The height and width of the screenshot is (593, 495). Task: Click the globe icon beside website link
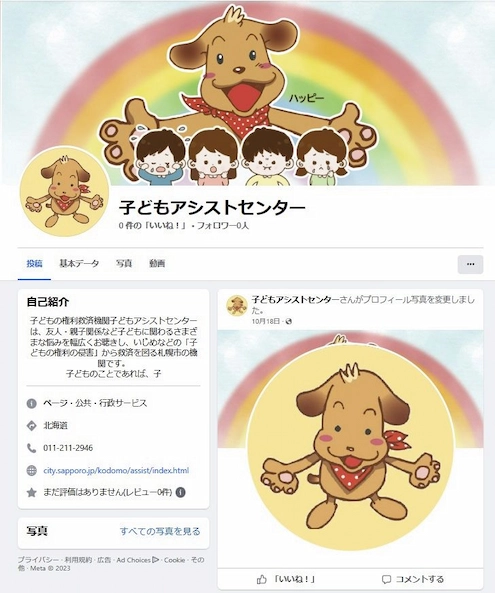tap(31, 470)
